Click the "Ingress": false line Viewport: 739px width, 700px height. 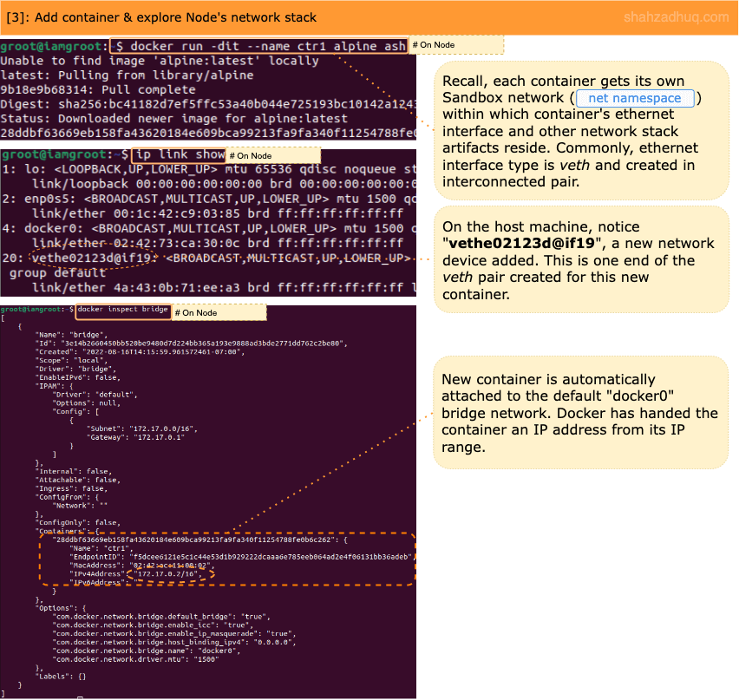72,488
